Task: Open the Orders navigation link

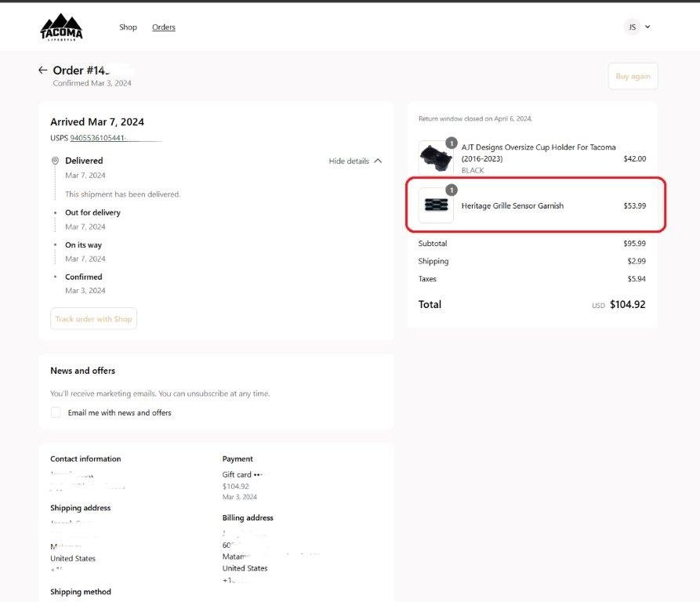Action: [164, 27]
